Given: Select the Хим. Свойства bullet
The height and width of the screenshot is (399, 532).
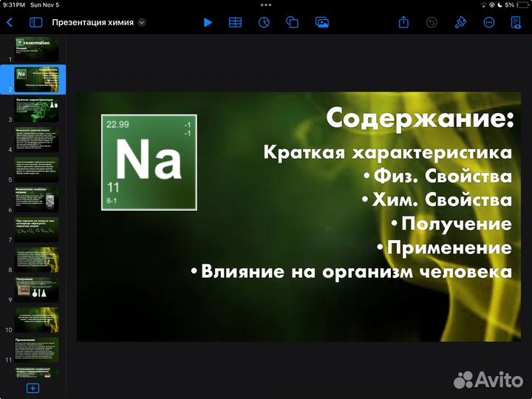Looking at the screenshot, I should 437,199.
